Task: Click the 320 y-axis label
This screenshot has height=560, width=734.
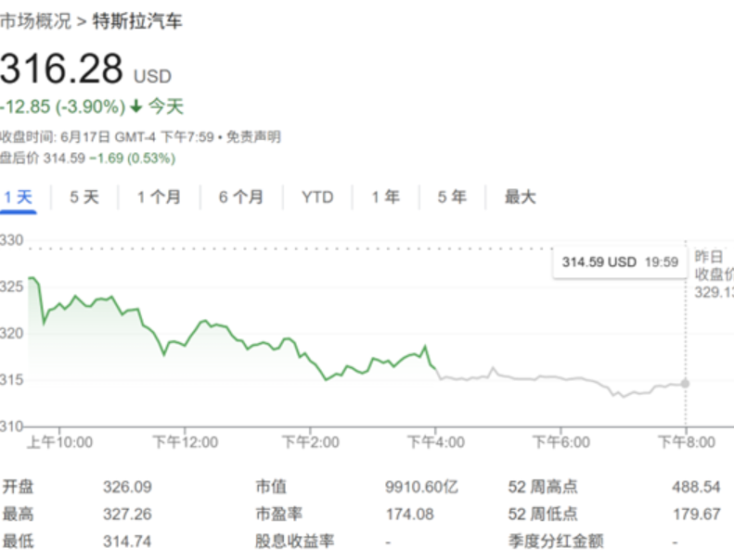Action: [x=11, y=333]
